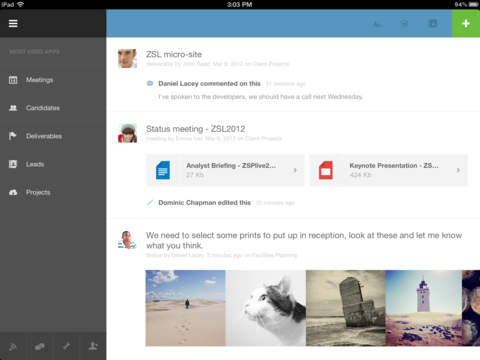Click the Deliverables flag icon
The height and width of the screenshot is (360, 480).
pyautogui.click(x=13, y=136)
